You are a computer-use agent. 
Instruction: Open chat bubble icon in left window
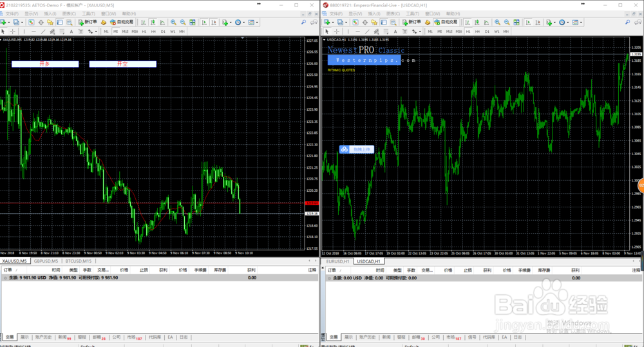(x=314, y=22)
